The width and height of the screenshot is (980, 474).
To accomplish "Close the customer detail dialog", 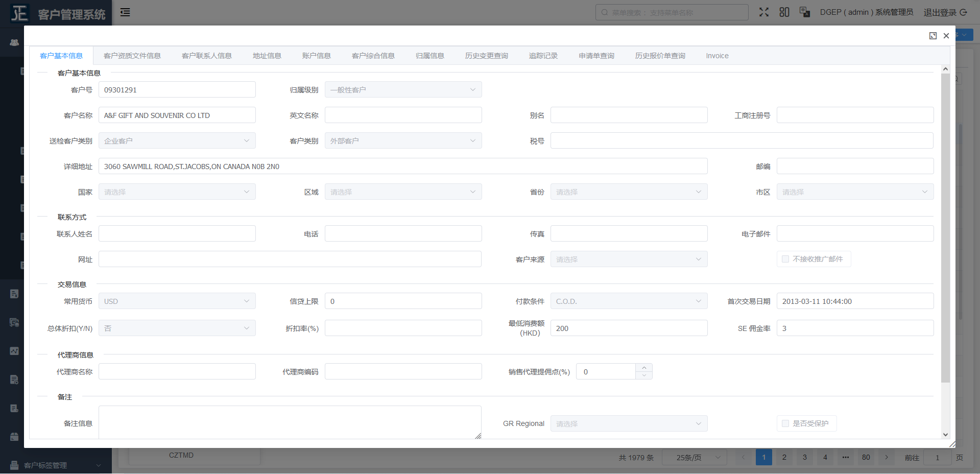I will point(946,36).
